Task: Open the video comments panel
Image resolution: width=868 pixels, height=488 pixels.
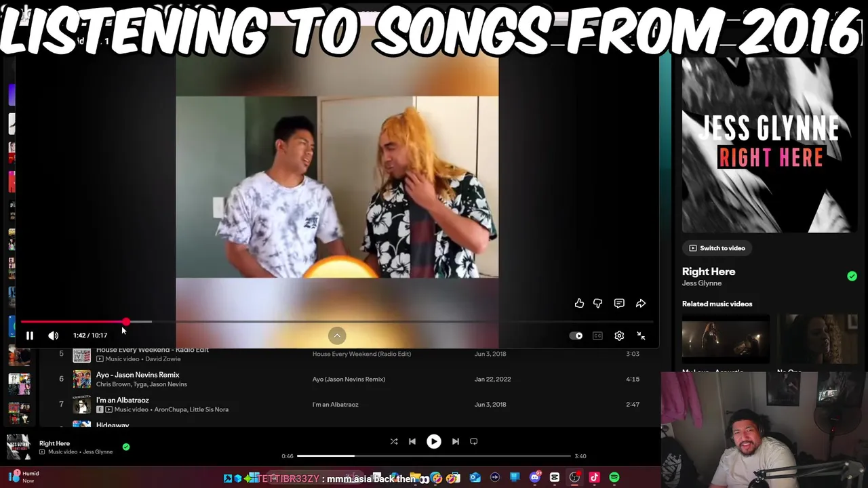Action: click(x=619, y=304)
